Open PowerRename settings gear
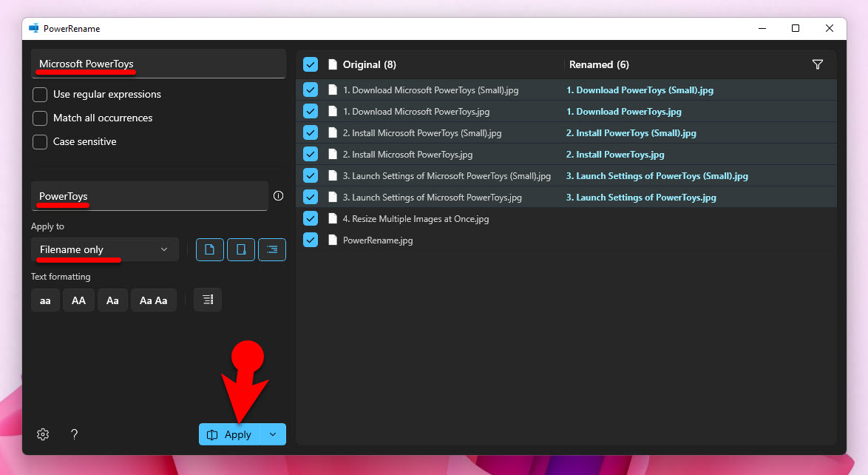Viewport: 868px width, 475px height. 43,434
